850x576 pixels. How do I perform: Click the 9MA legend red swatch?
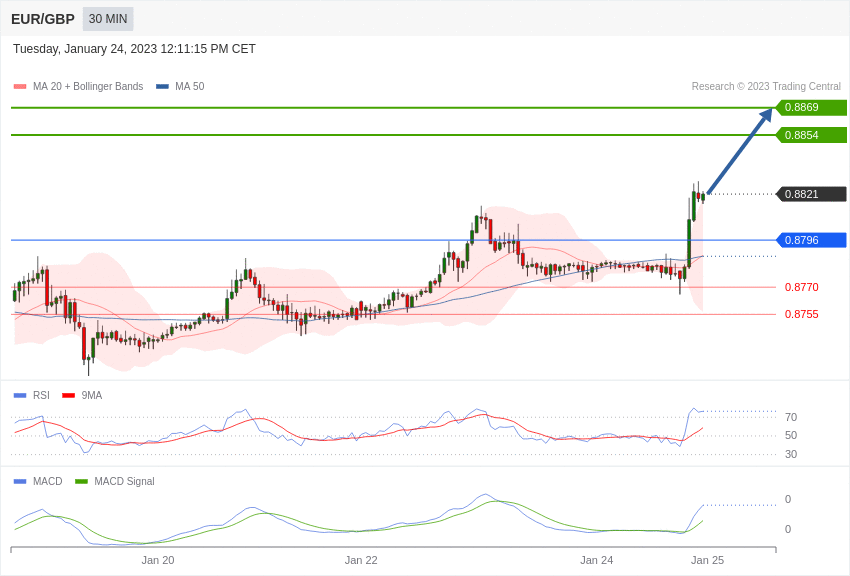coord(68,396)
